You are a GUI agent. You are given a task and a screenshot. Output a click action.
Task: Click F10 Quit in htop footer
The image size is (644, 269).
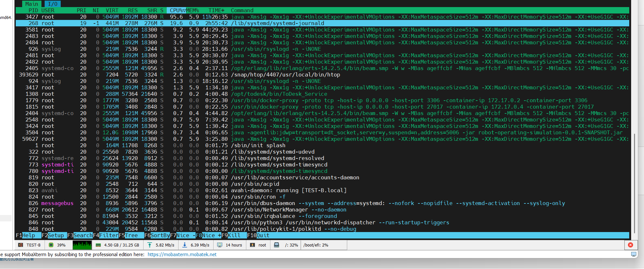[258, 235]
